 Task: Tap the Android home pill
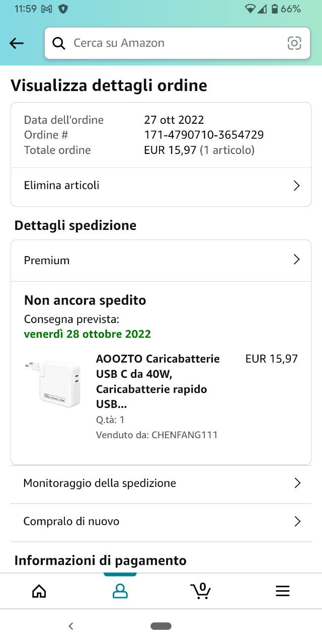[161, 626]
